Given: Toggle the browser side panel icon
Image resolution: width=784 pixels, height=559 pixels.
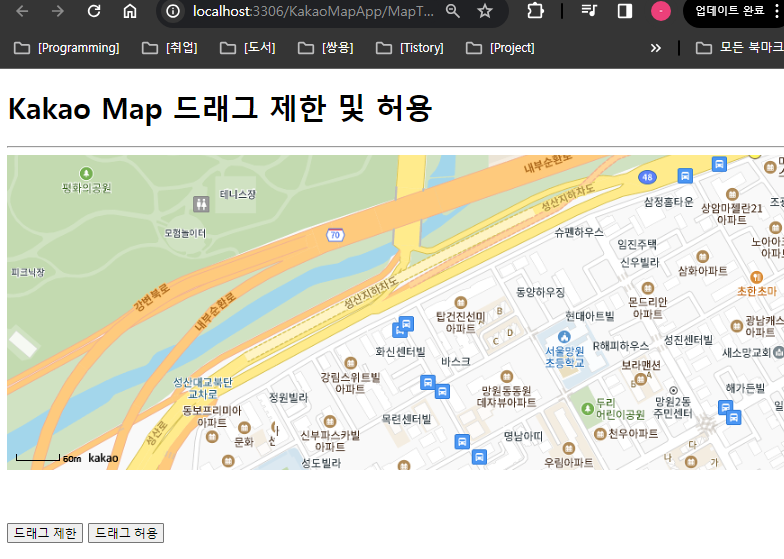Looking at the screenshot, I should (624, 11).
